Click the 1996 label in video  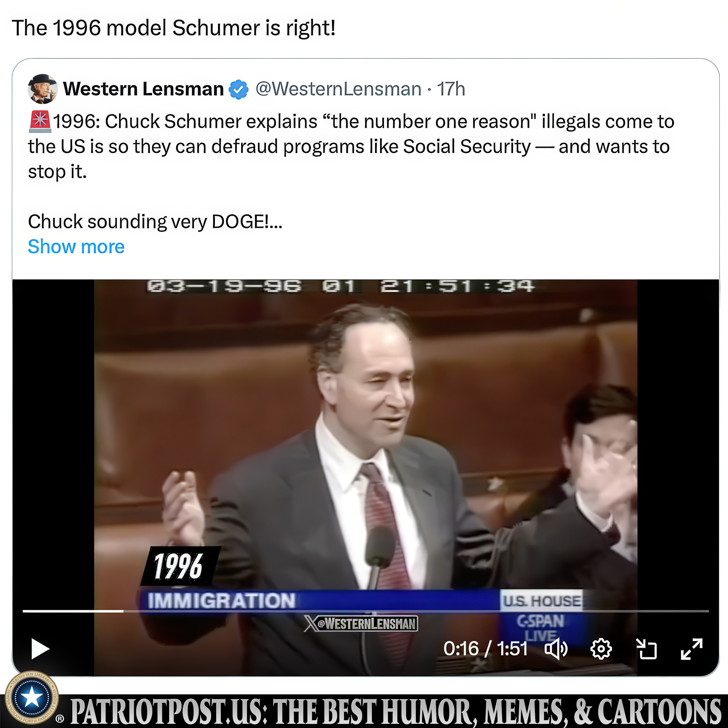pyautogui.click(x=178, y=566)
